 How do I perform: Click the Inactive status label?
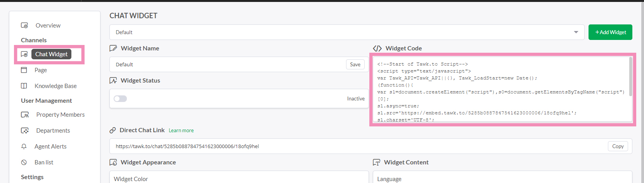point(356,99)
